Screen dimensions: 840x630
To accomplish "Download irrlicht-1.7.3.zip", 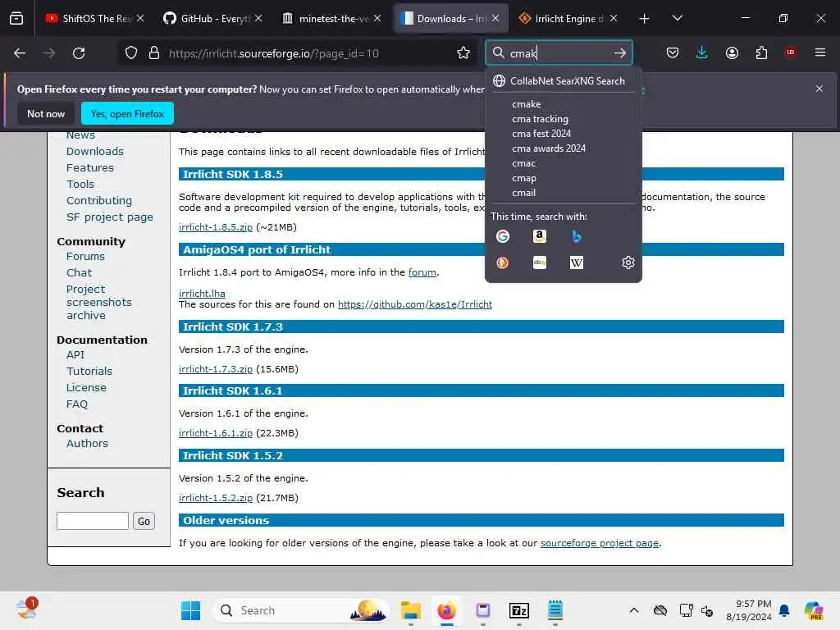I will (216, 369).
